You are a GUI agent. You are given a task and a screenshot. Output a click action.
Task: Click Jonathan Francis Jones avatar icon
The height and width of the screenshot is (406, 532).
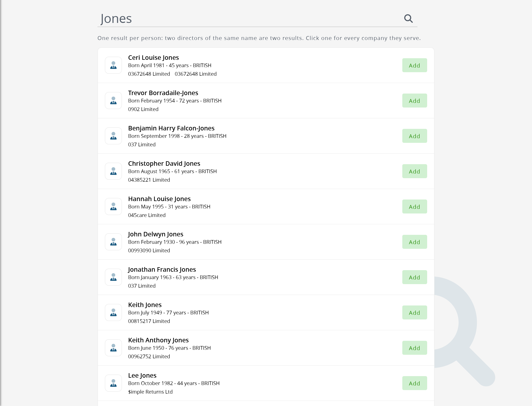point(113,277)
